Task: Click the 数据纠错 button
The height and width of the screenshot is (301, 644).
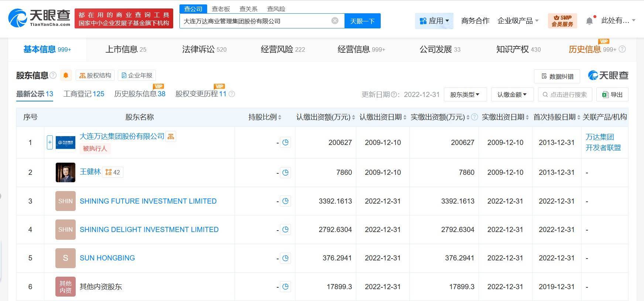Action: [x=557, y=76]
